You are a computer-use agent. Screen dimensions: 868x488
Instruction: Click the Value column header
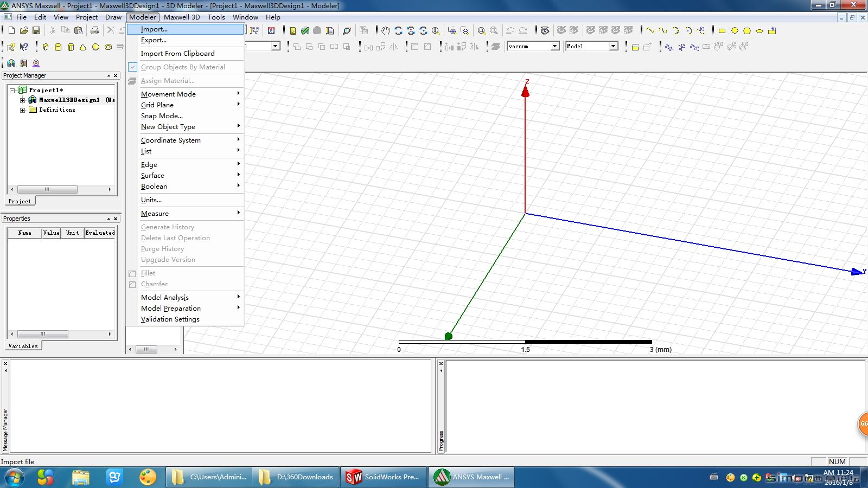coord(52,233)
